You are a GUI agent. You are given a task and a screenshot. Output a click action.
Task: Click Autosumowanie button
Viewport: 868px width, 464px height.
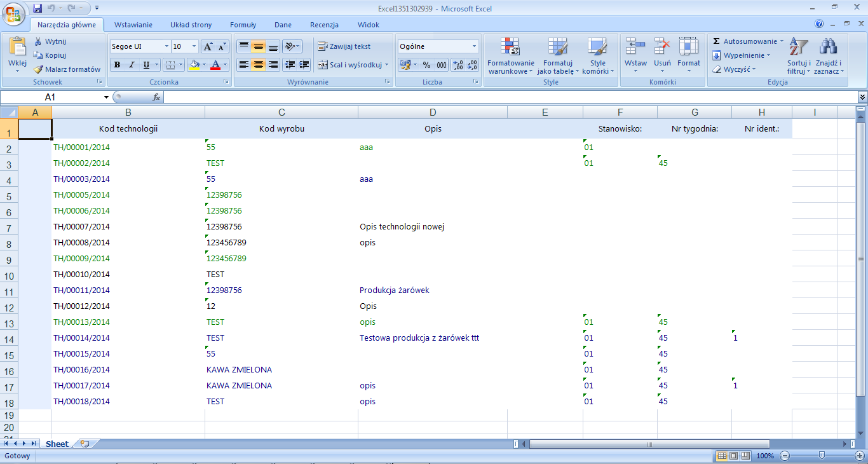[x=743, y=41]
